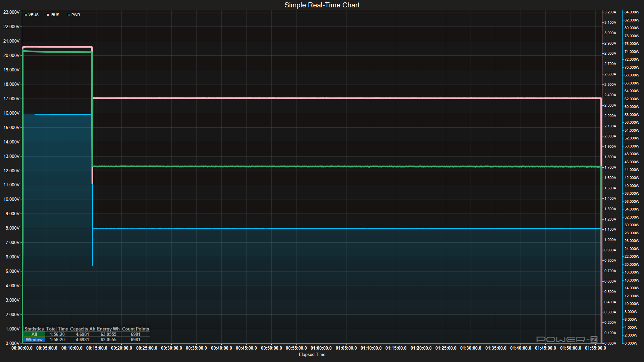
Task: Click the 1.100A current axis label
Action: [x=610, y=229]
